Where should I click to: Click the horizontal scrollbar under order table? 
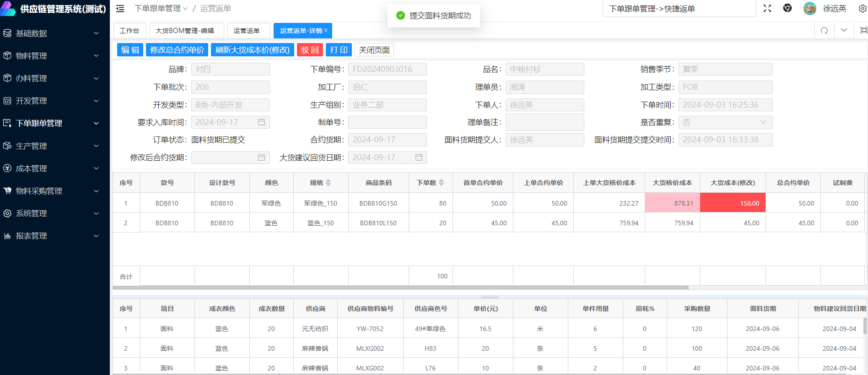coord(400,288)
